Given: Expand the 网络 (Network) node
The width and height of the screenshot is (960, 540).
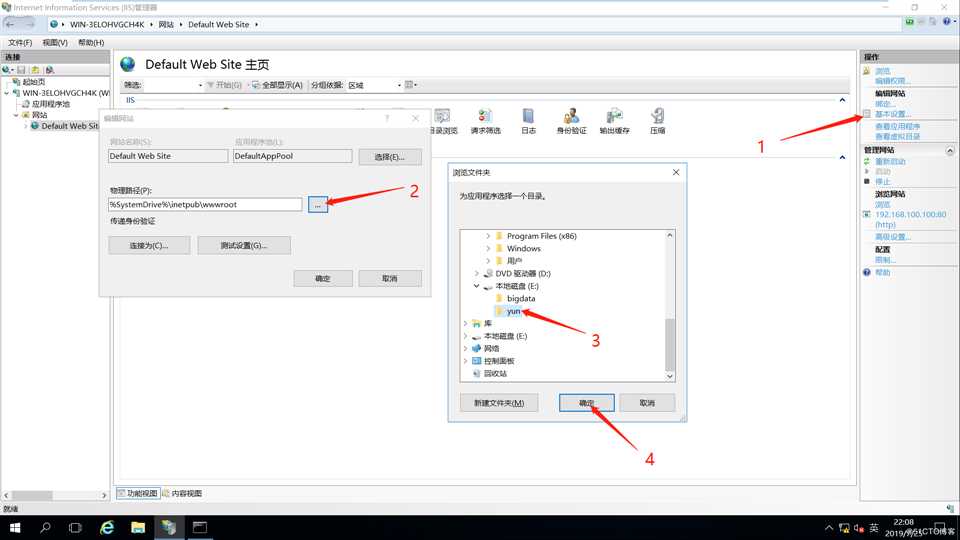Looking at the screenshot, I should tap(465, 348).
